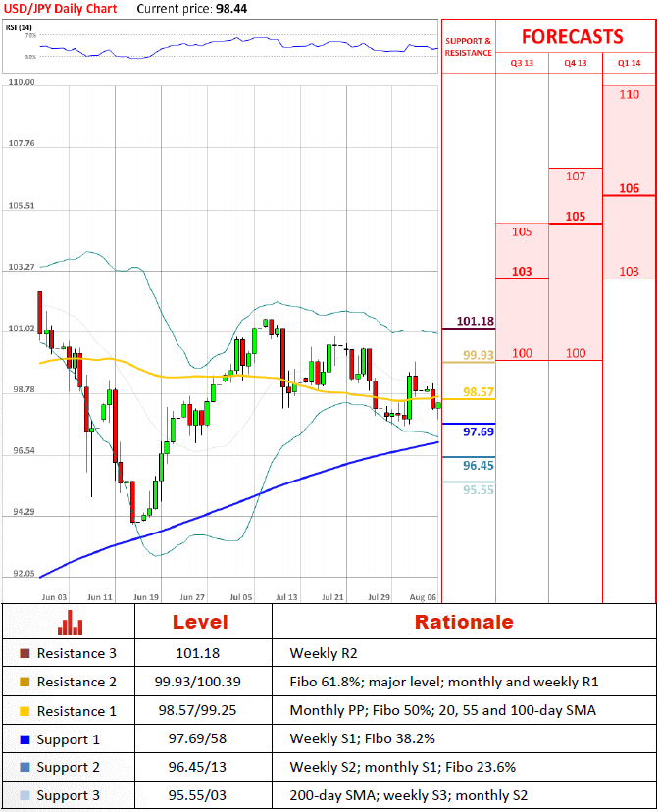Click the bold 105 forecast in Q4 13
The image size is (659, 812).
point(576,217)
